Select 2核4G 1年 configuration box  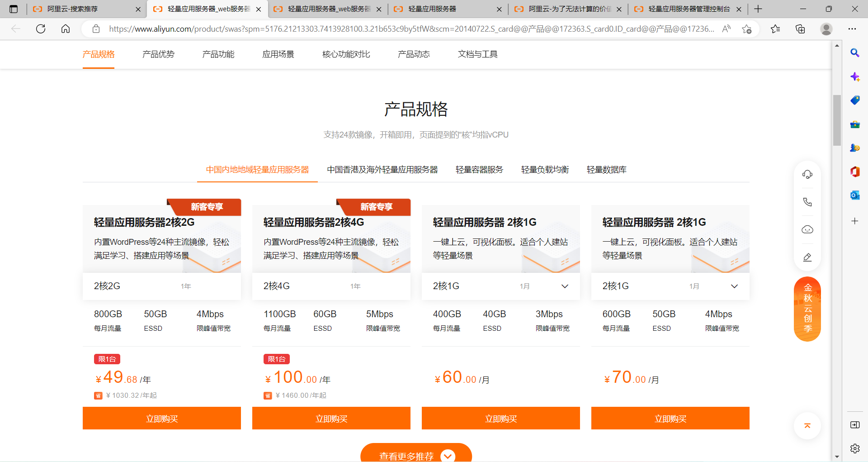(x=331, y=286)
